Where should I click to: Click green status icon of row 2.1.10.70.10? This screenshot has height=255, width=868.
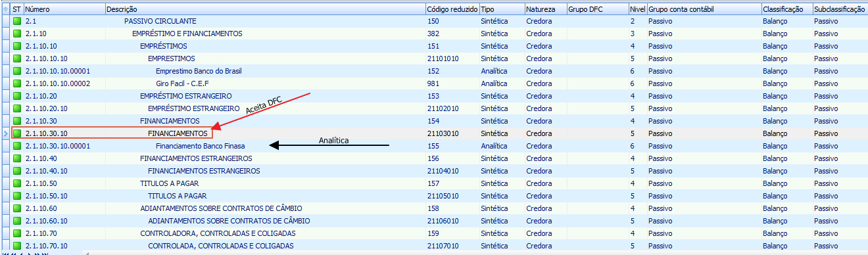[17, 246]
